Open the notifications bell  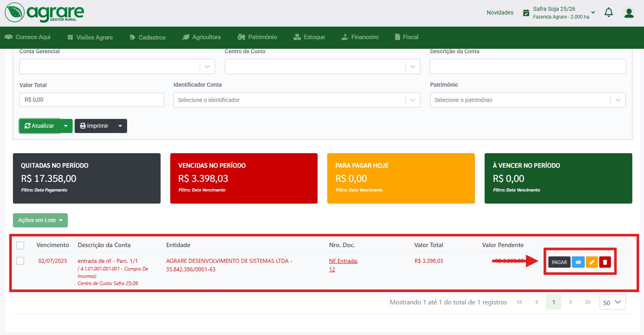click(x=608, y=12)
